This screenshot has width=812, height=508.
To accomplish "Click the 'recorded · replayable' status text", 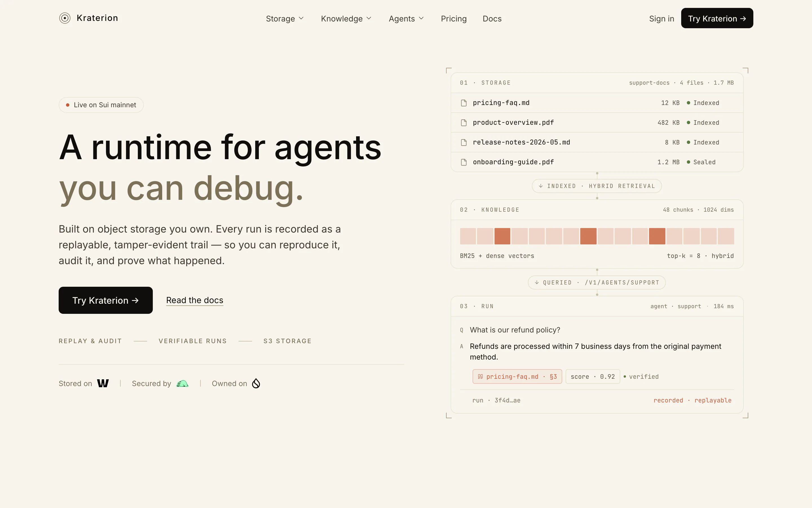I will (x=692, y=400).
